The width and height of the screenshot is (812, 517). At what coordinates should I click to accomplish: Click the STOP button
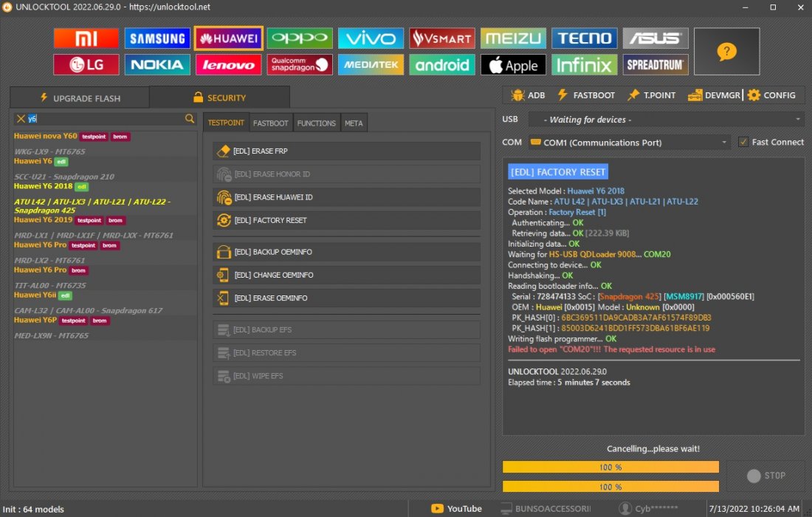click(766, 476)
